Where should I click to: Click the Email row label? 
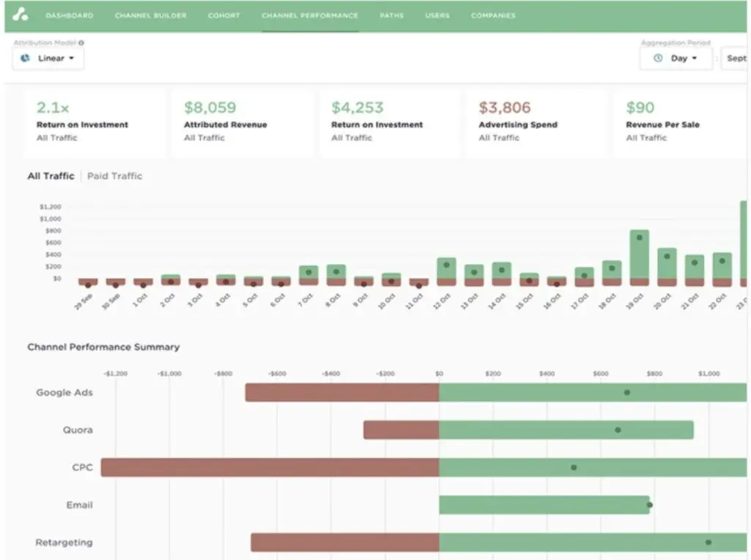coord(79,505)
